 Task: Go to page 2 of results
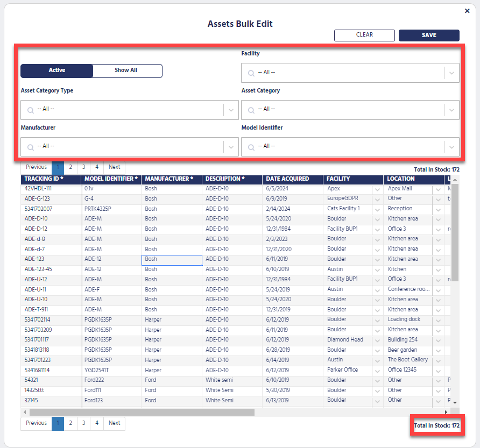(70, 167)
